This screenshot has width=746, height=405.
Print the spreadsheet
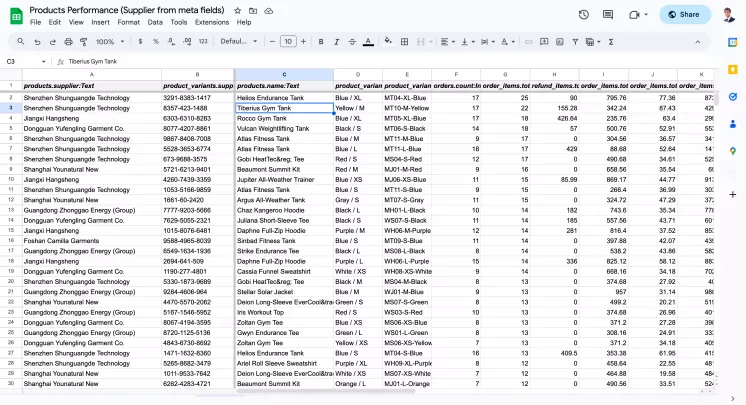(x=68, y=42)
